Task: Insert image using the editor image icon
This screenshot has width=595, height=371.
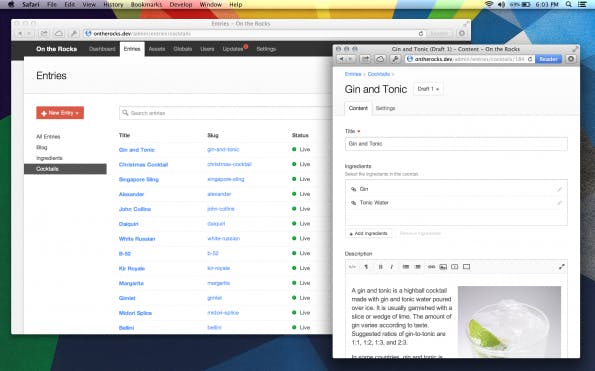Action: 443,267
